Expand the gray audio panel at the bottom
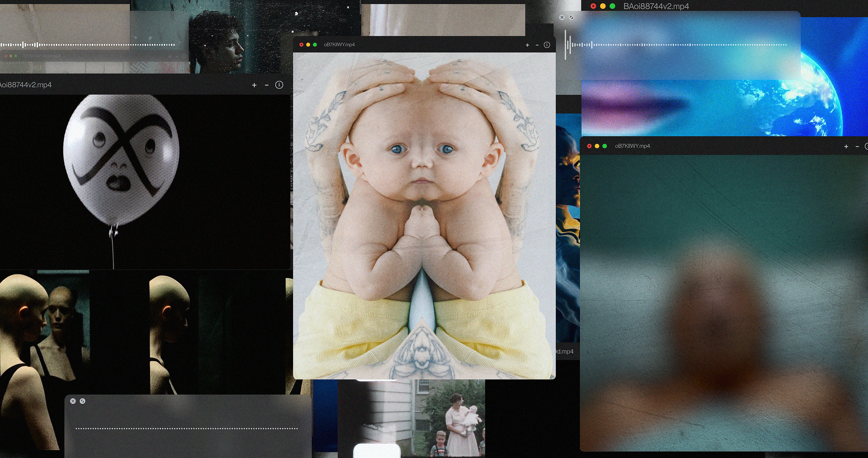 [83, 401]
